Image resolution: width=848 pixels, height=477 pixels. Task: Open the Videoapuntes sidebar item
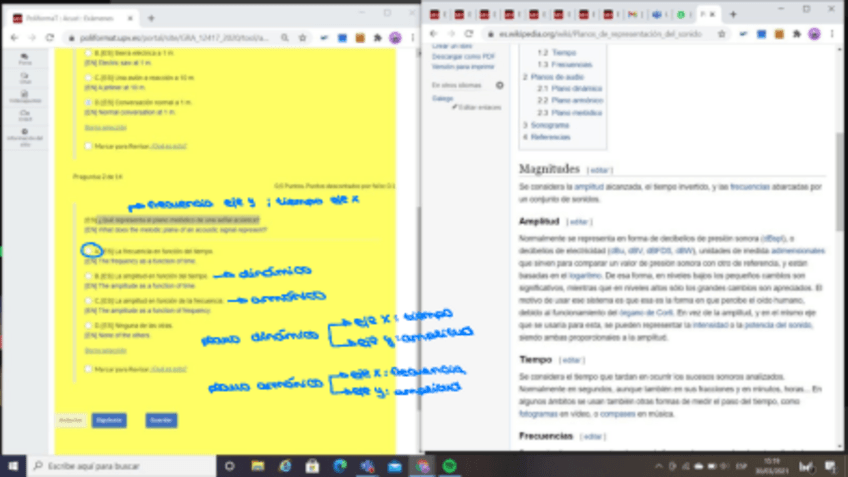(25, 97)
